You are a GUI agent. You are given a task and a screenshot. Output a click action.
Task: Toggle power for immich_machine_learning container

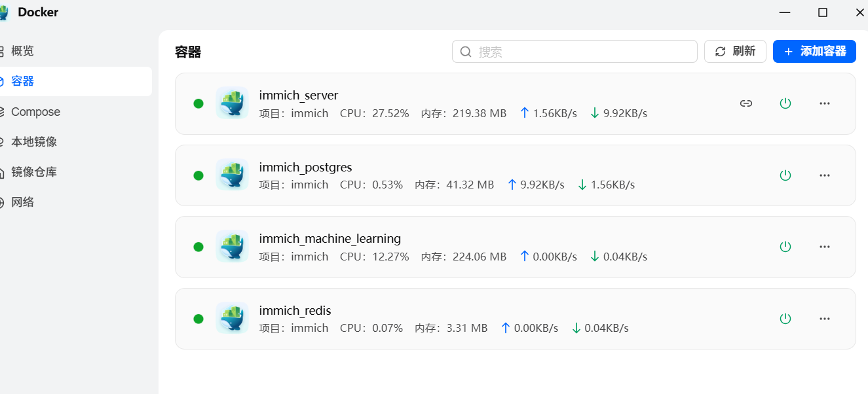point(785,247)
